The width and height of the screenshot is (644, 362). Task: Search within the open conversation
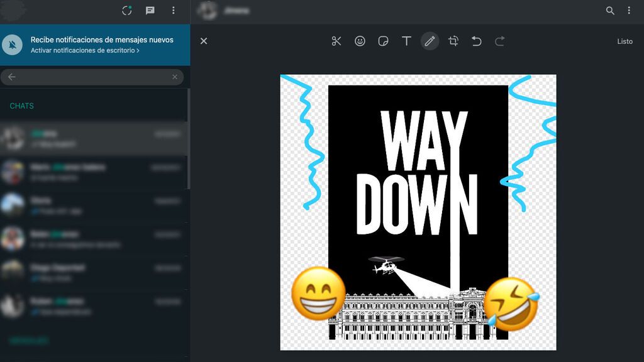pyautogui.click(x=610, y=11)
